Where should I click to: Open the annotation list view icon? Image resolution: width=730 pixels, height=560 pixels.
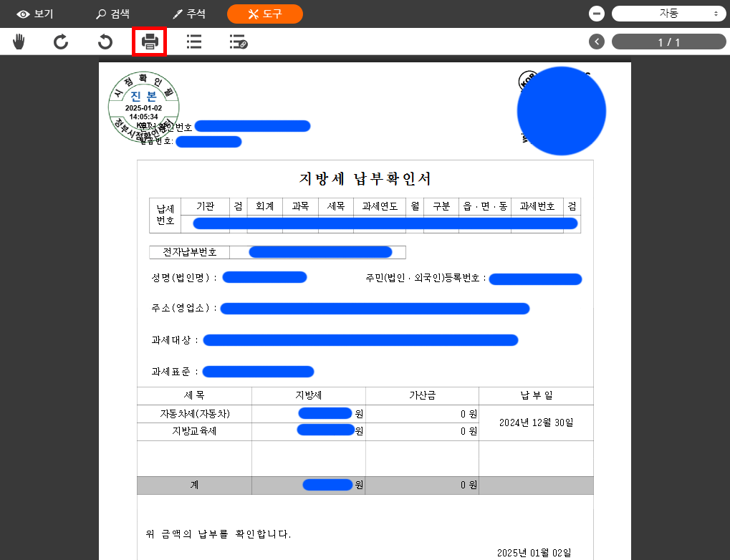237,42
